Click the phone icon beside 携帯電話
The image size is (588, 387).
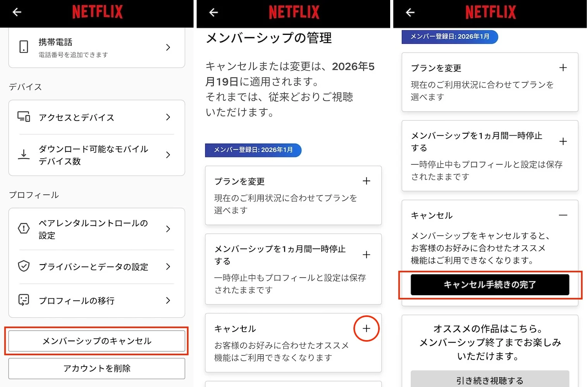coord(24,47)
